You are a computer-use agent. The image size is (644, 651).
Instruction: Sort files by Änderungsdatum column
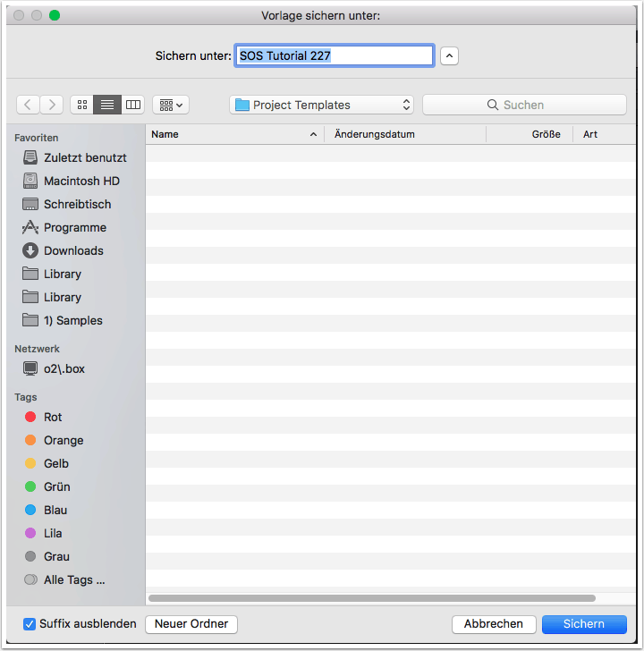404,134
